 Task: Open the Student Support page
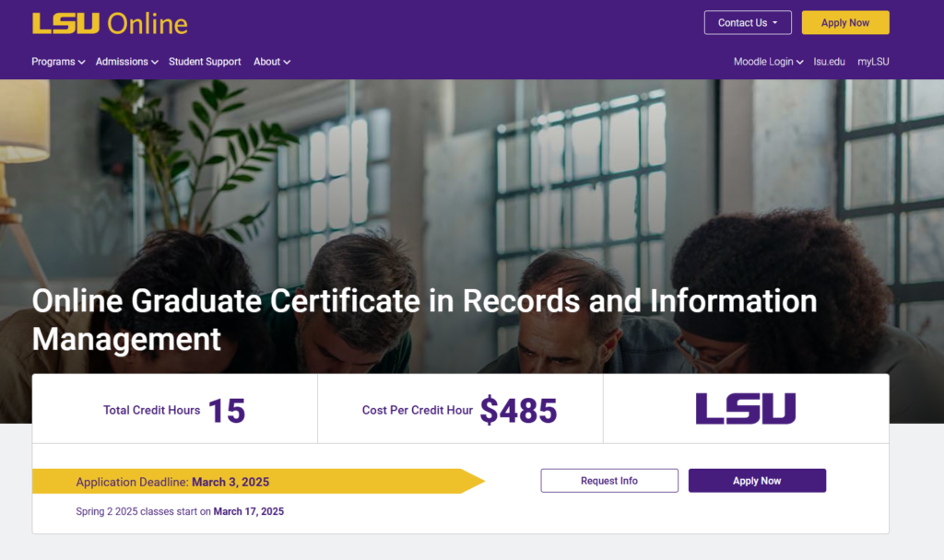[x=205, y=62]
